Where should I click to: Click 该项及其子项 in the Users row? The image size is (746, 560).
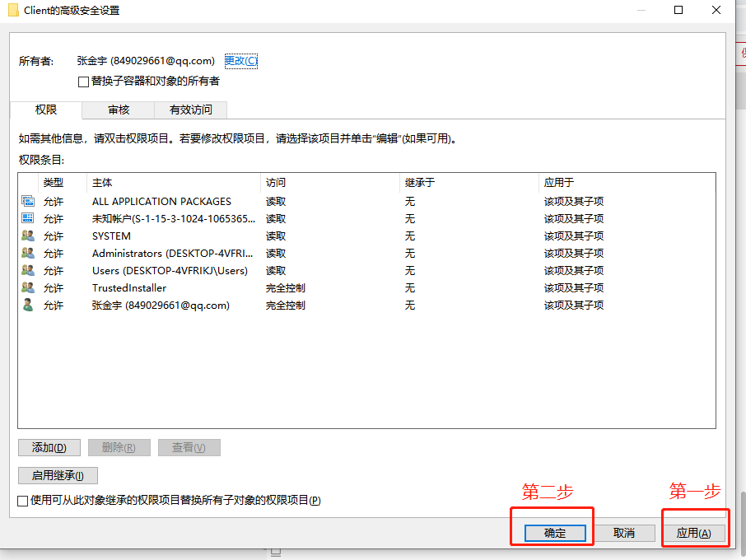tap(574, 270)
